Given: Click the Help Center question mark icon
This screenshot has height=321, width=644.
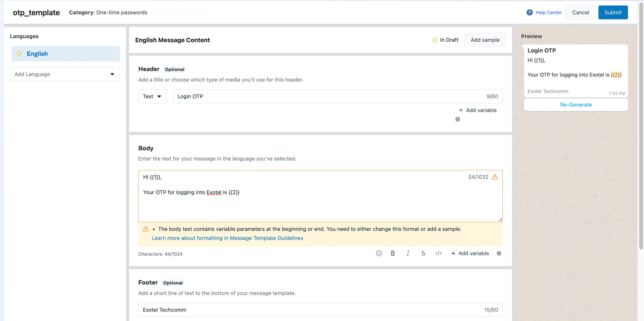Looking at the screenshot, I should pyautogui.click(x=529, y=12).
